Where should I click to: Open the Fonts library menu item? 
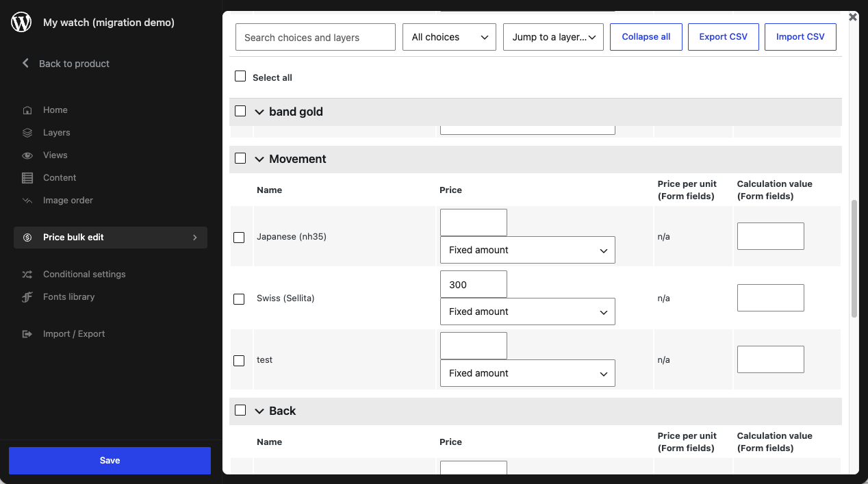pyautogui.click(x=68, y=297)
